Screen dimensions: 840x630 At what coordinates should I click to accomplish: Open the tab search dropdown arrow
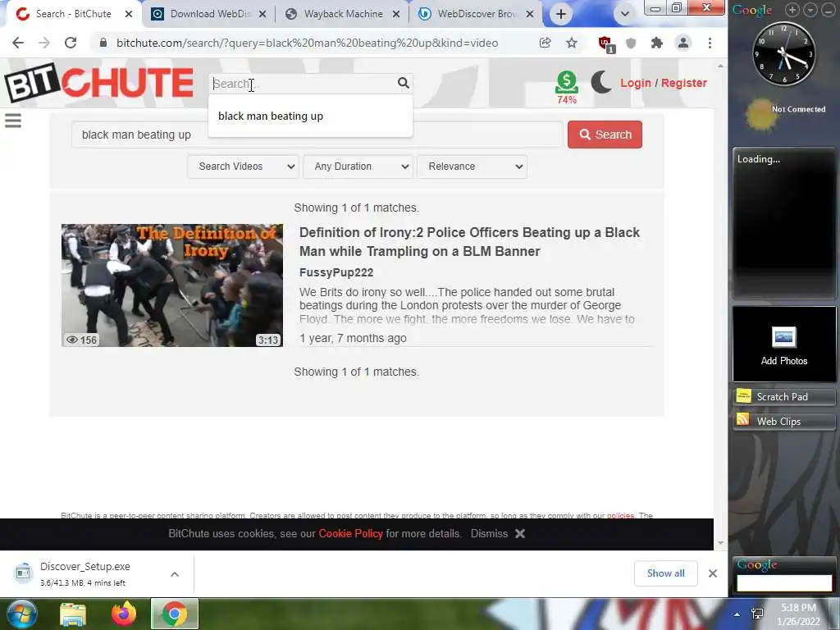(x=624, y=14)
